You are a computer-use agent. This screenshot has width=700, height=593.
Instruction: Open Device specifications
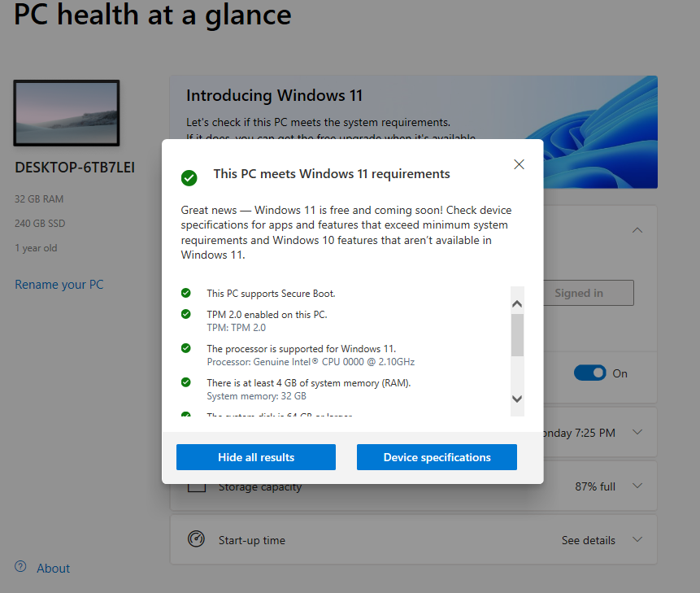437,457
